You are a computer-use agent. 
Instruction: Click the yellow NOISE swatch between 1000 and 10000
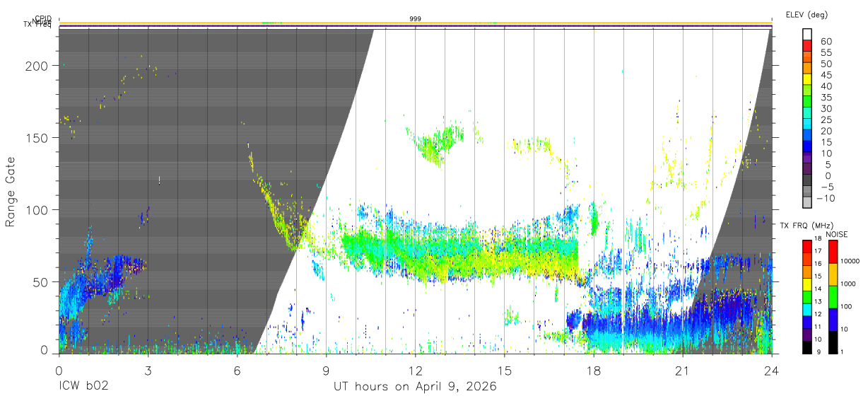[832, 274]
